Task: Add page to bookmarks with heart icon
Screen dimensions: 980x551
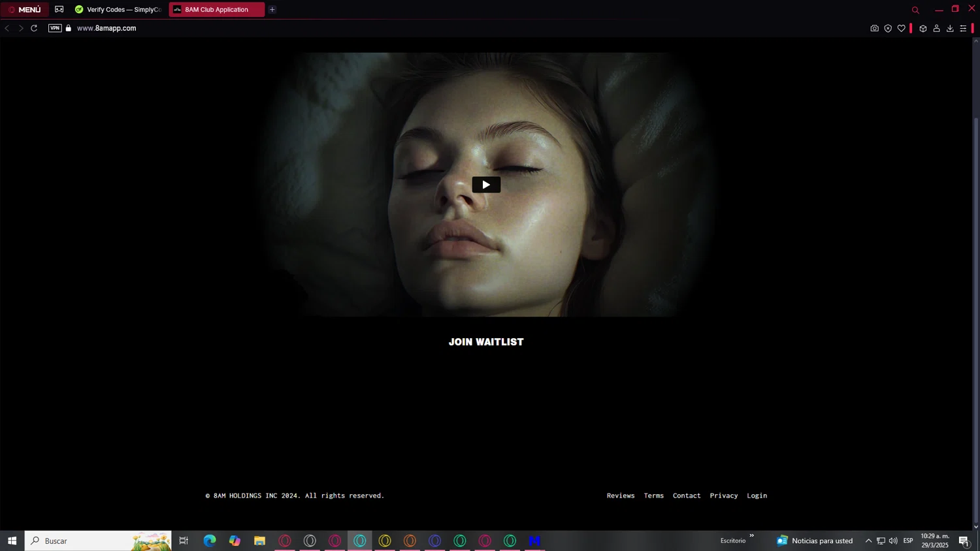Action: coord(902,29)
